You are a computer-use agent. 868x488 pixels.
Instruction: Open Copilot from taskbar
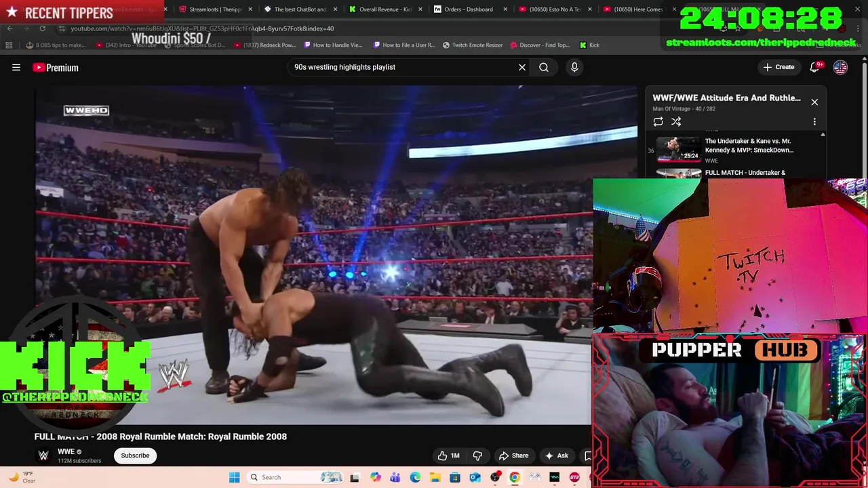(376, 477)
